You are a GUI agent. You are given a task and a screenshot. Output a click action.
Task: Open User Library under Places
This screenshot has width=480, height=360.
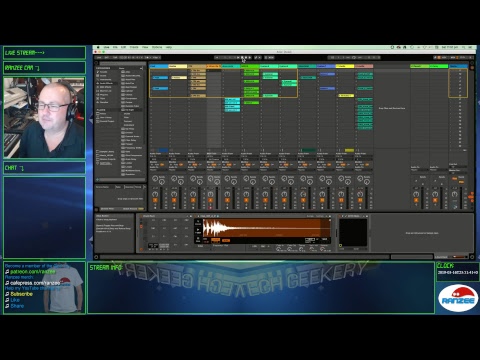pos(105,117)
